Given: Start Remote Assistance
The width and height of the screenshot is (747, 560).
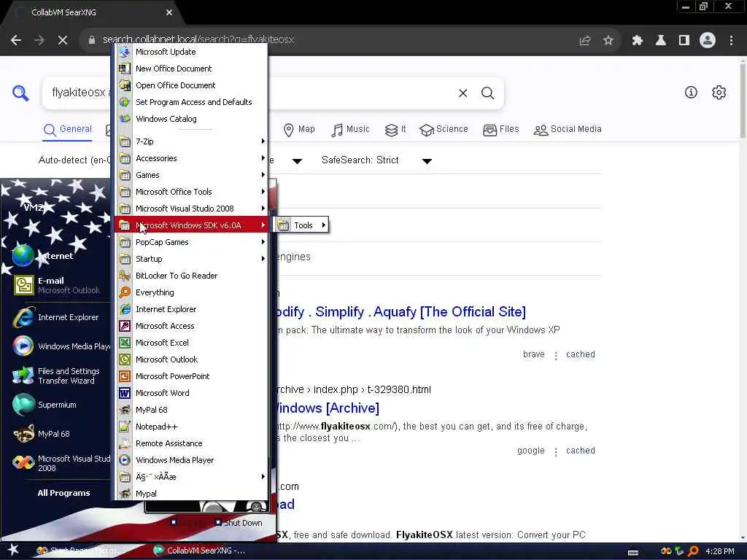Looking at the screenshot, I should click(x=190, y=443).
